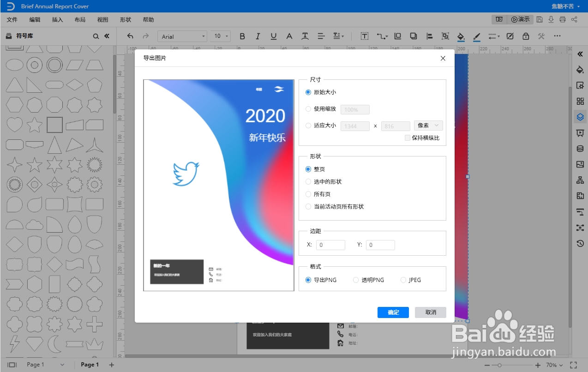
Task: Expand the right sidebar panel chevrons
Action: click(x=580, y=54)
